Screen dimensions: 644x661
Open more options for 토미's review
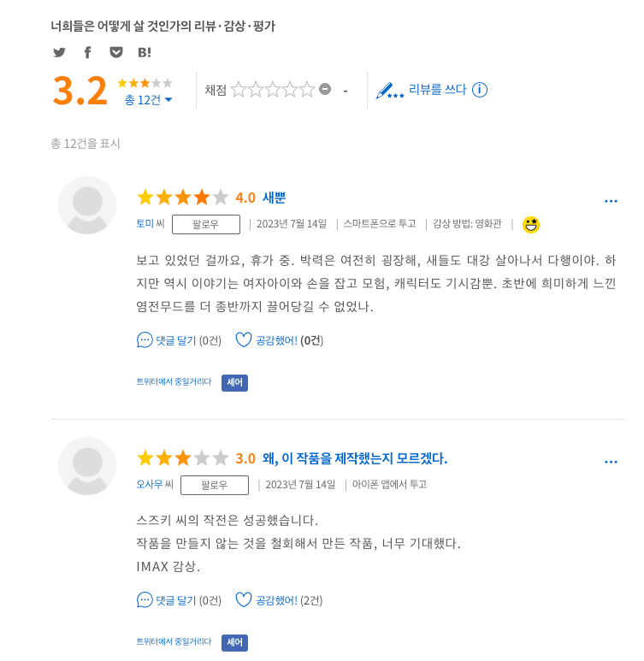click(x=611, y=201)
